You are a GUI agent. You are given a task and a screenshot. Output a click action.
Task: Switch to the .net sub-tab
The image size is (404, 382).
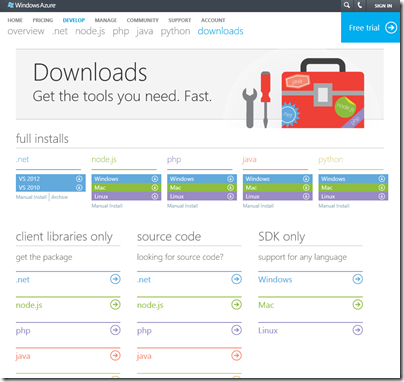[60, 31]
